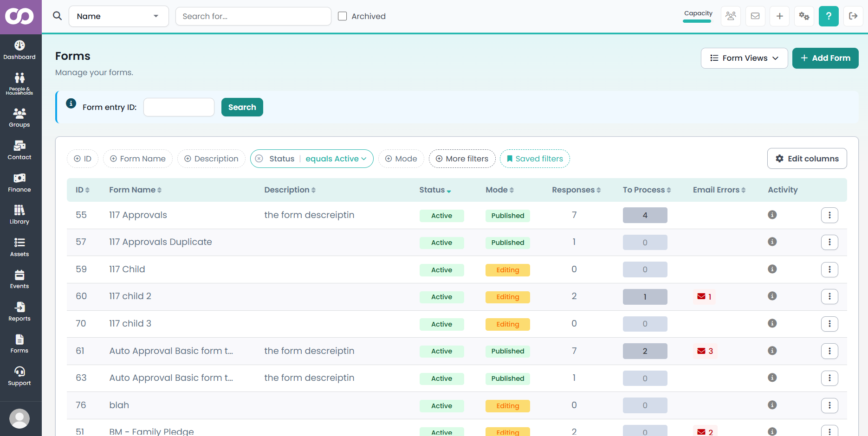The width and height of the screenshot is (868, 436).
Task: Open the Form Views dropdown
Action: (744, 58)
